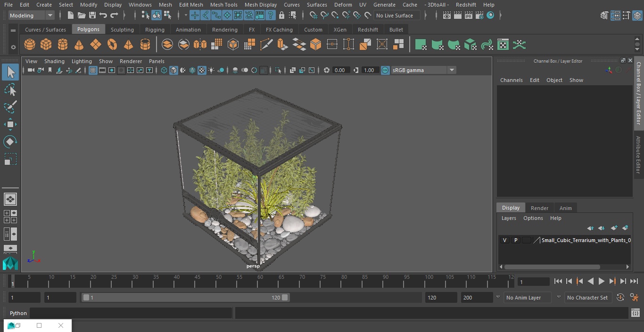644x332 pixels.
Task: Toggle viewport grid display
Action: [93, 70]
